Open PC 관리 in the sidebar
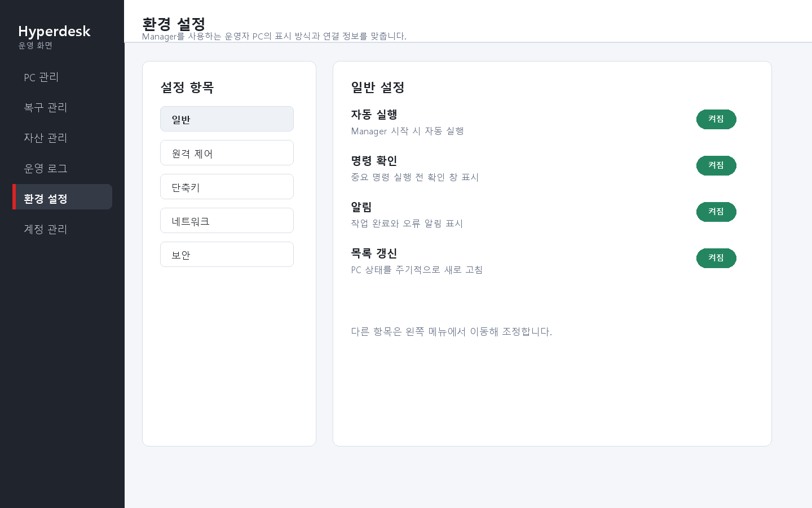 pyautogui.click(x=62, y=77)
